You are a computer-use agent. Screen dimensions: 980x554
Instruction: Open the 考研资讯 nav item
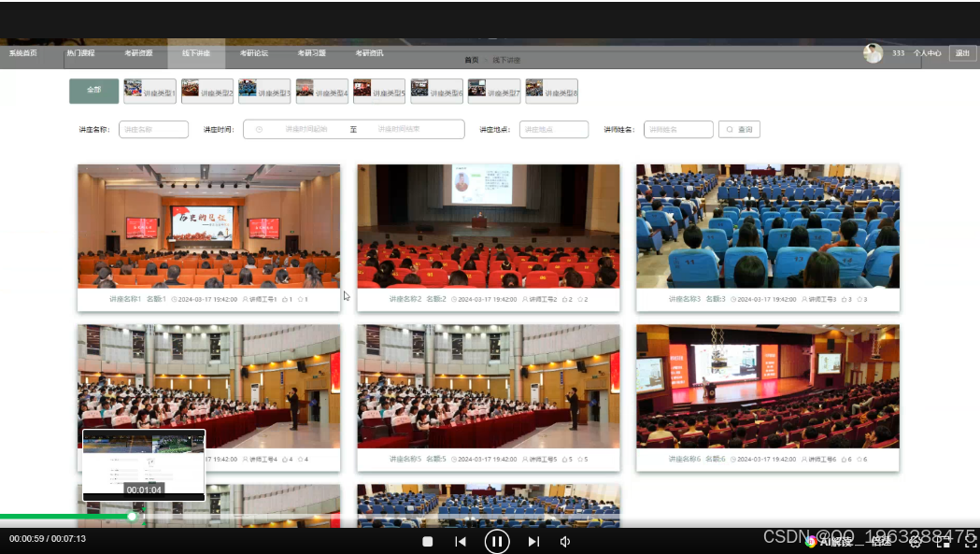click(369, 53)
